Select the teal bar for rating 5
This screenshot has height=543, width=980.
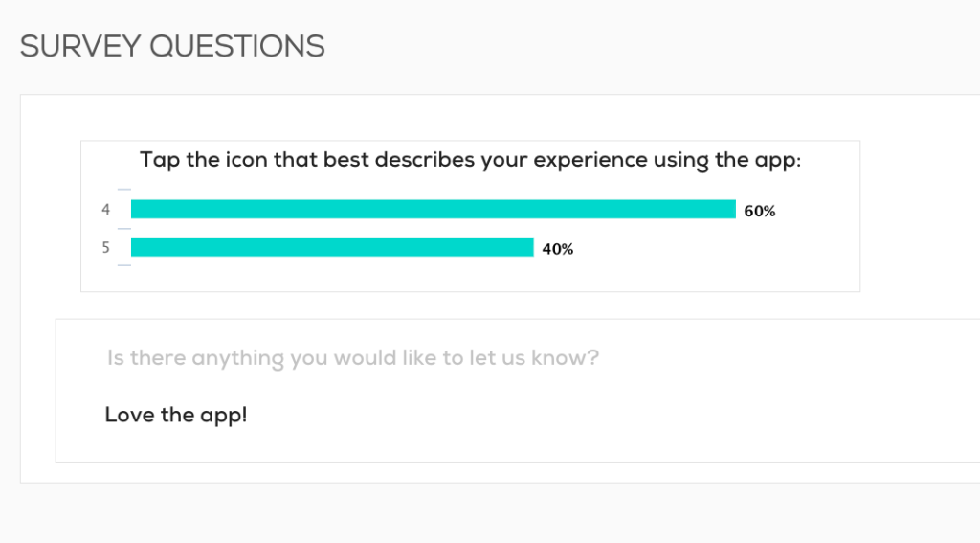pyautogui.click(x=331, y=248)
